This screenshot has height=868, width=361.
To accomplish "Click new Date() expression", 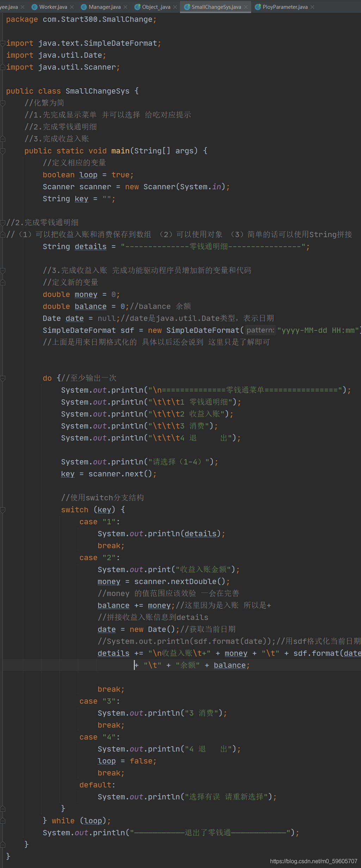I will pos(153,629).
